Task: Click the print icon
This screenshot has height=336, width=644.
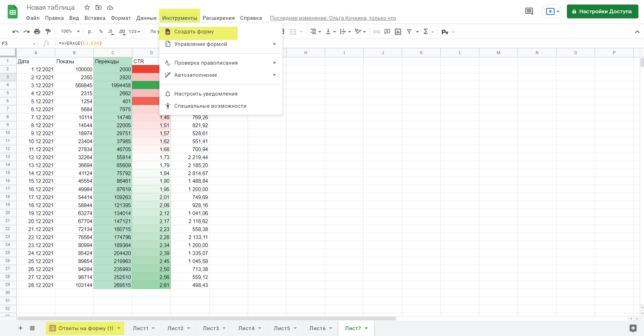Action: click(37, 32)
